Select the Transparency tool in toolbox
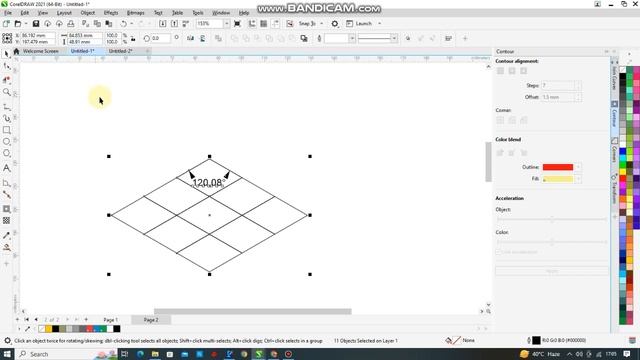This screenshot has height=360, width=640. point(7,220)
